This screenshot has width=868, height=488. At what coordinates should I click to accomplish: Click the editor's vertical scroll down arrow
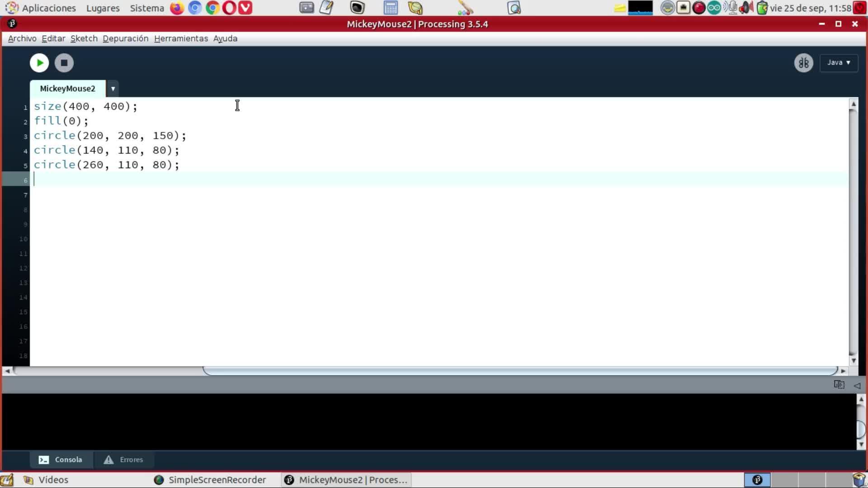(x=854, y=361)
